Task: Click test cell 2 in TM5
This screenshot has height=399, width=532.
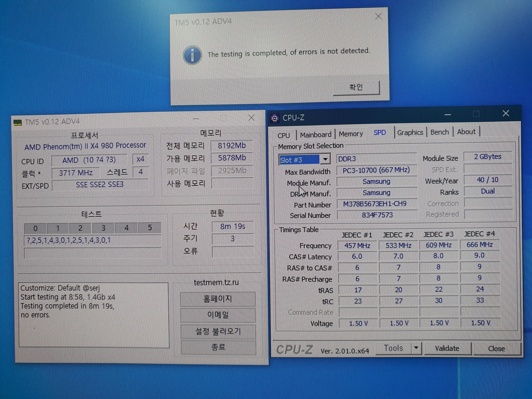Action: 80,228
